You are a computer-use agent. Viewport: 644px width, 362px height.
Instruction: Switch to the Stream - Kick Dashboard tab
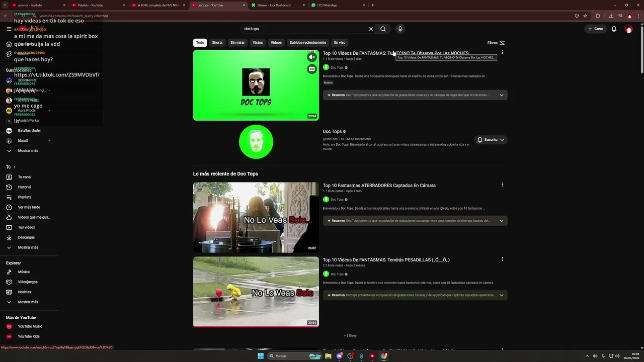tap(278, 5)
